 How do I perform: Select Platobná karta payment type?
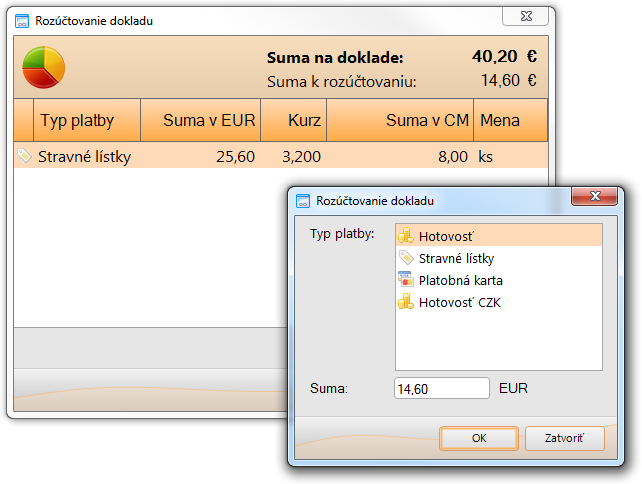coord(460,280)
